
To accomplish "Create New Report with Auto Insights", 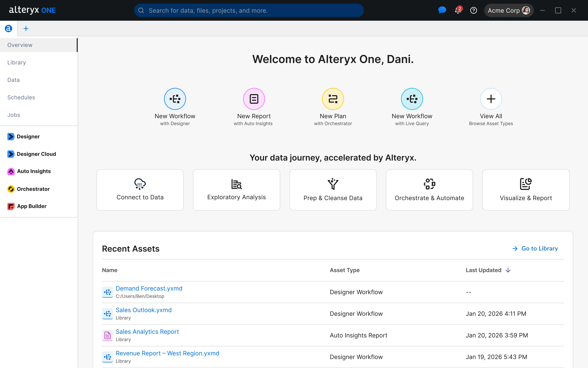I will tap(254, 99).
